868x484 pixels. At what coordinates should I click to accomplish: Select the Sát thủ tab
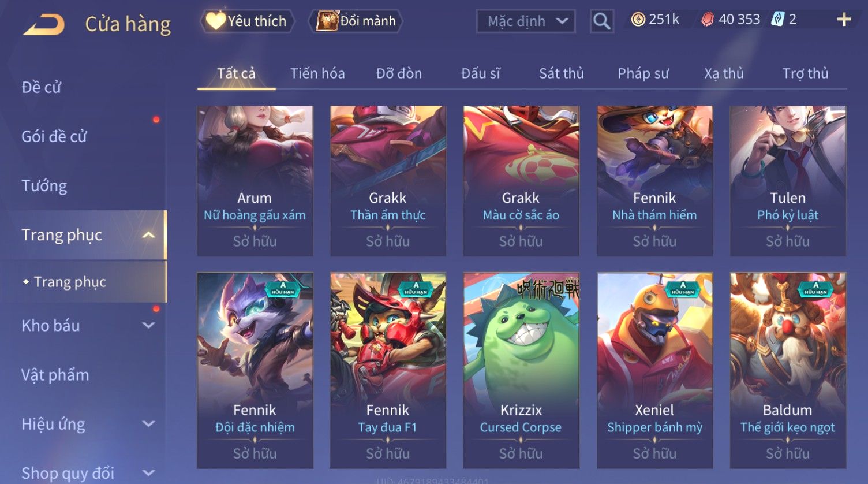point(561,73)
